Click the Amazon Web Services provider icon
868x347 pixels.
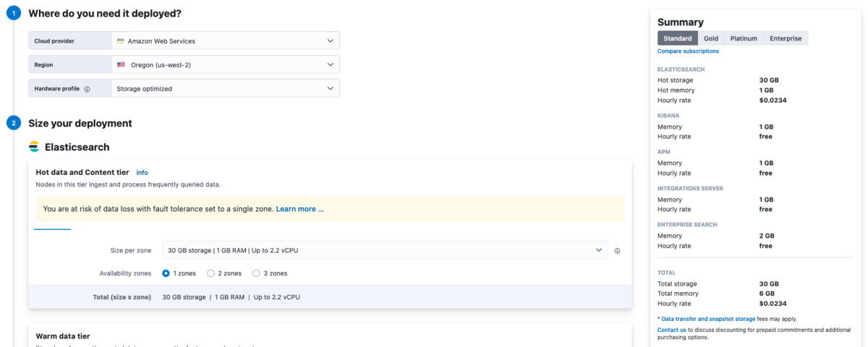pos(121,41)
